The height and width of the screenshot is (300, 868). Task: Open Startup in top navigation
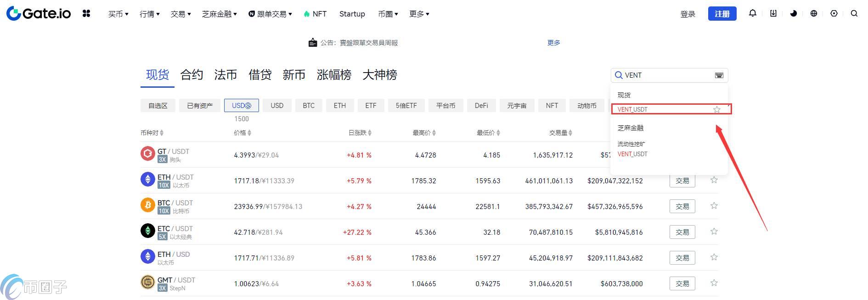352,14
